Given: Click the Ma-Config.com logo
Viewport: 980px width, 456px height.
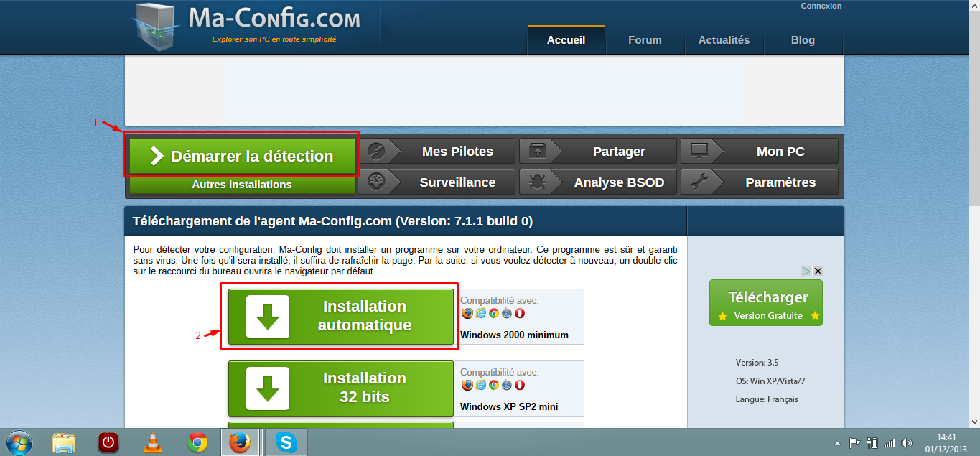Looking at the screenshot, I should click(x=248, y=25).
